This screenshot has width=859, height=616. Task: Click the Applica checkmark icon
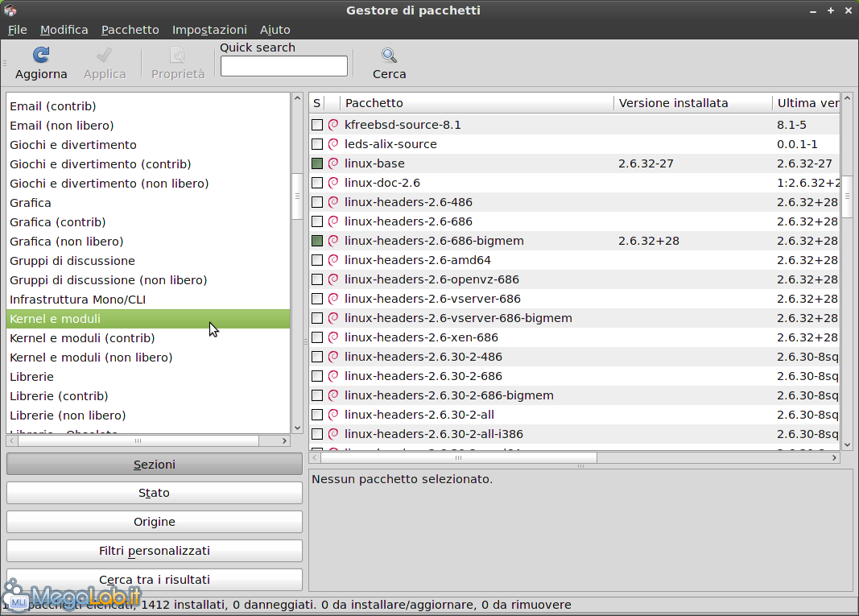(105, 56)
